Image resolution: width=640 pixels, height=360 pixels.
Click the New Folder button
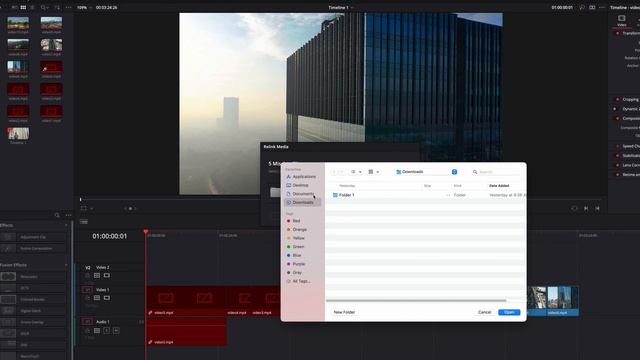[344, 312]
